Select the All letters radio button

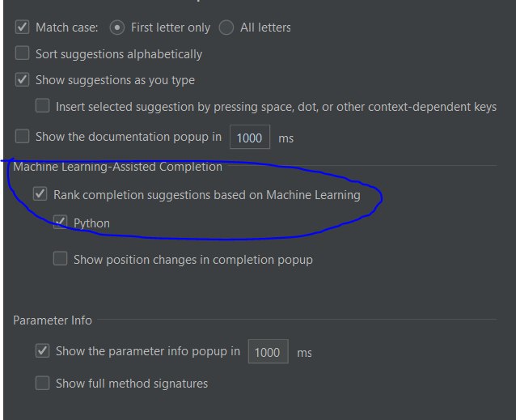[226, 28]
